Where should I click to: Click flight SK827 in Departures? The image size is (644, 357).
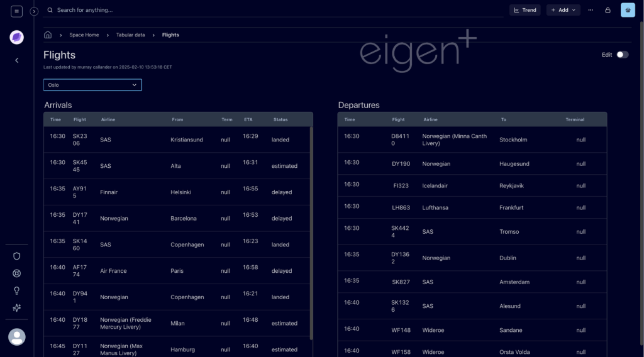point(401,282)
